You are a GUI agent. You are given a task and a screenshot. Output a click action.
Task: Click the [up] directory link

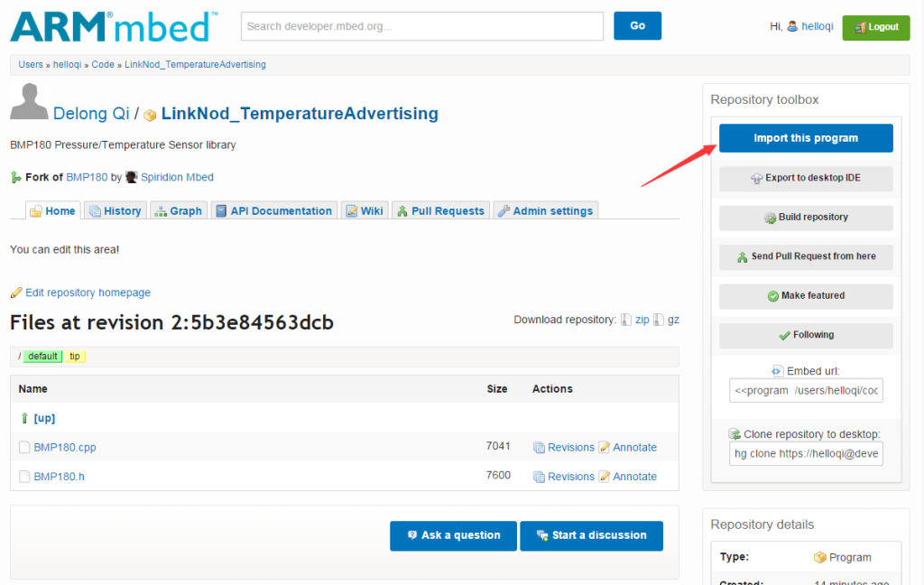click(x=44, y=418)
